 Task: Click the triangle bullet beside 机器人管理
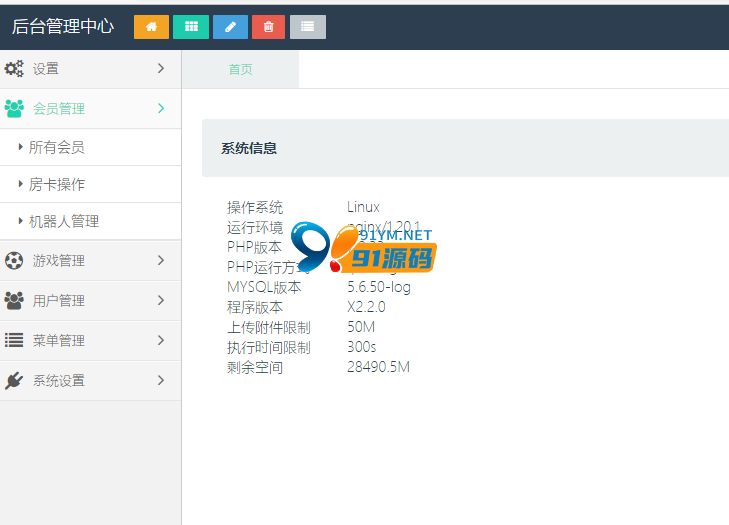click(x=20, y=221)
